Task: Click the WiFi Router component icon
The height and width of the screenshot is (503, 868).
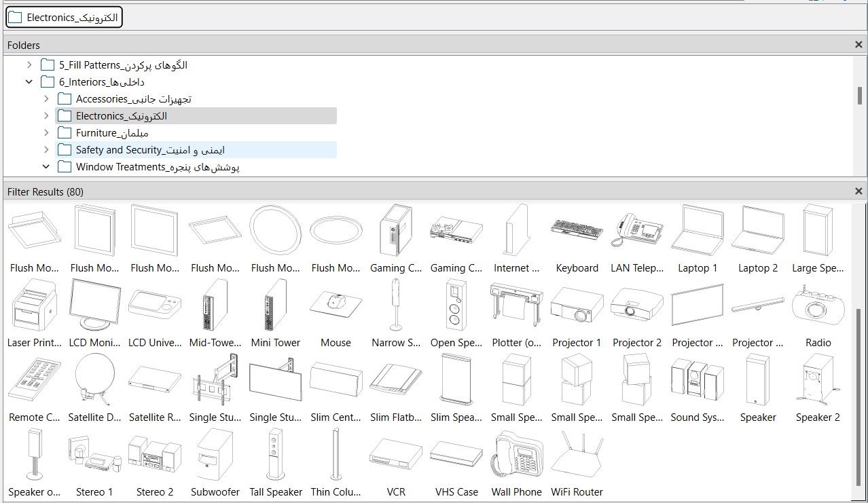Action: tap(577, 455)
